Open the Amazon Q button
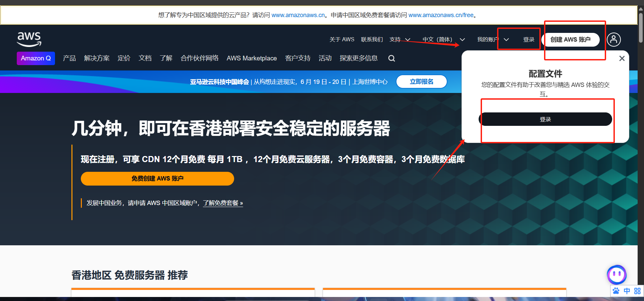 coord(36,58)
